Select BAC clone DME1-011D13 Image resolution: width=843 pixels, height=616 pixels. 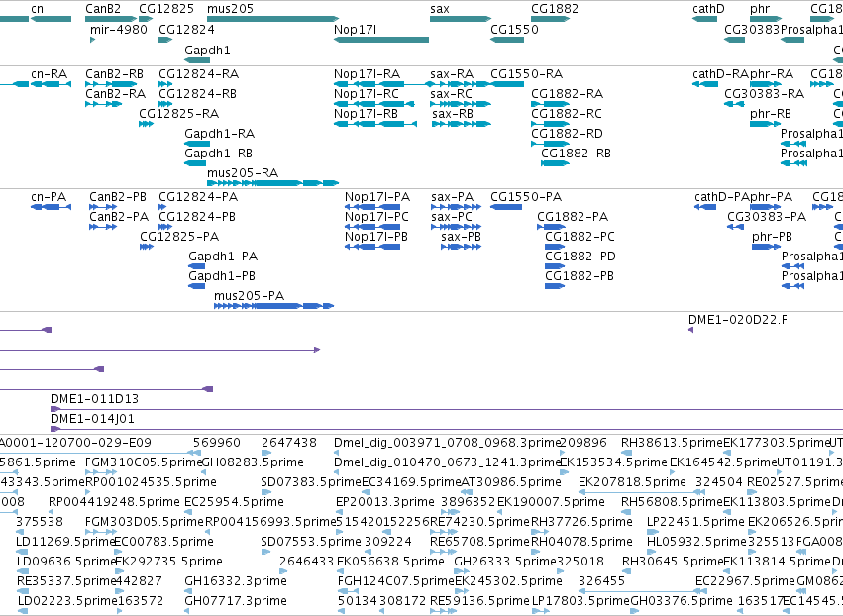95,399
